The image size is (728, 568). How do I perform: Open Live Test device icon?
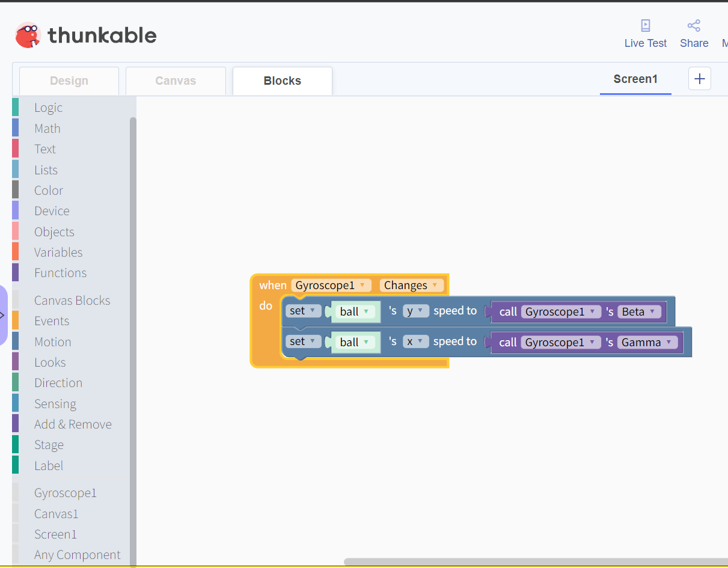[x=646, y=25]
